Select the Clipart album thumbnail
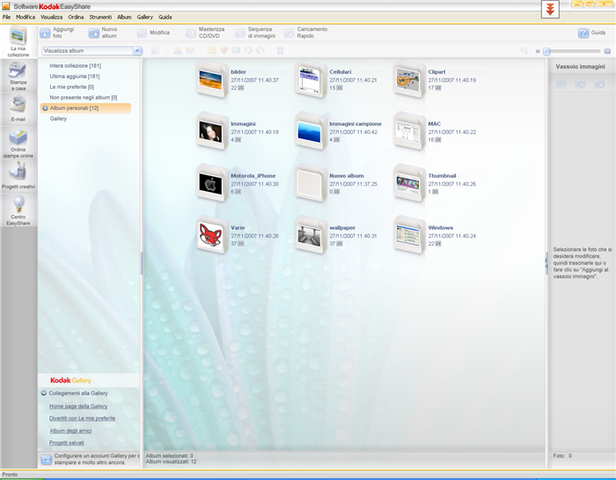The width and height of the screenshot is (616, 480). (409, 80)
